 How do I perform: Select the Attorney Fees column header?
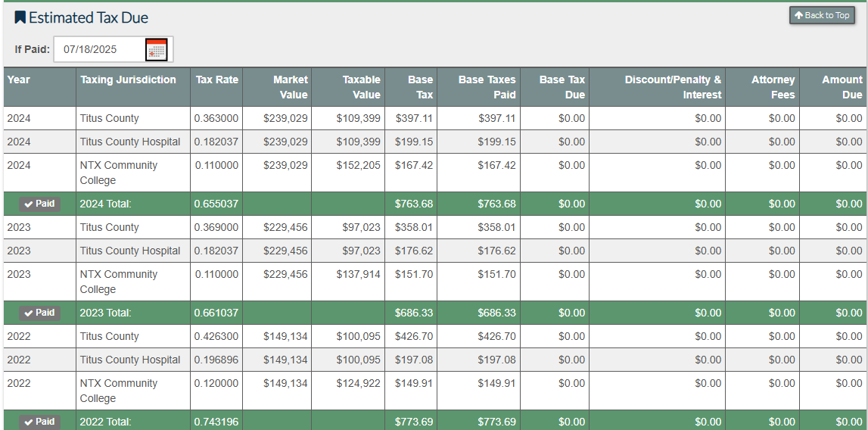click(773, 87)
